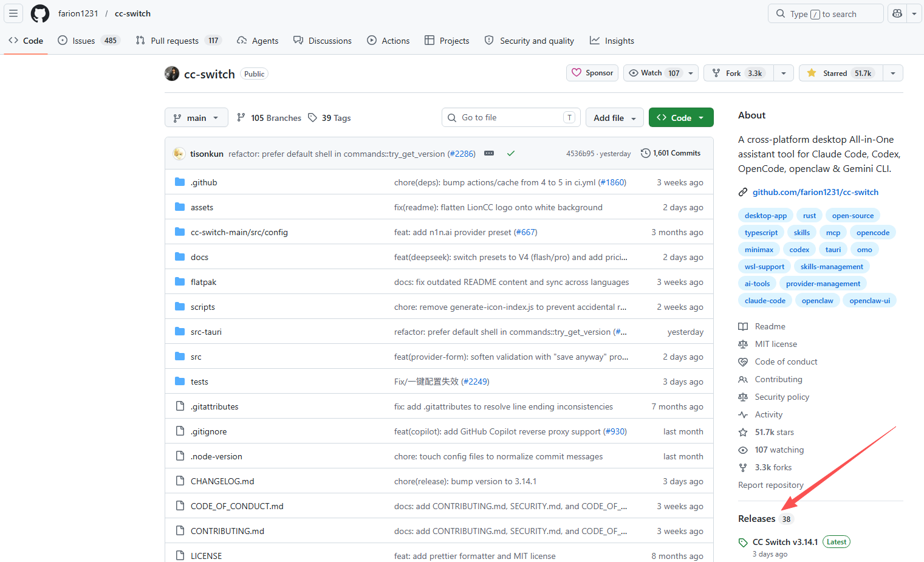View the 39 Tags link
This screenshot has height=562, width=924.
tap(329, 118)
